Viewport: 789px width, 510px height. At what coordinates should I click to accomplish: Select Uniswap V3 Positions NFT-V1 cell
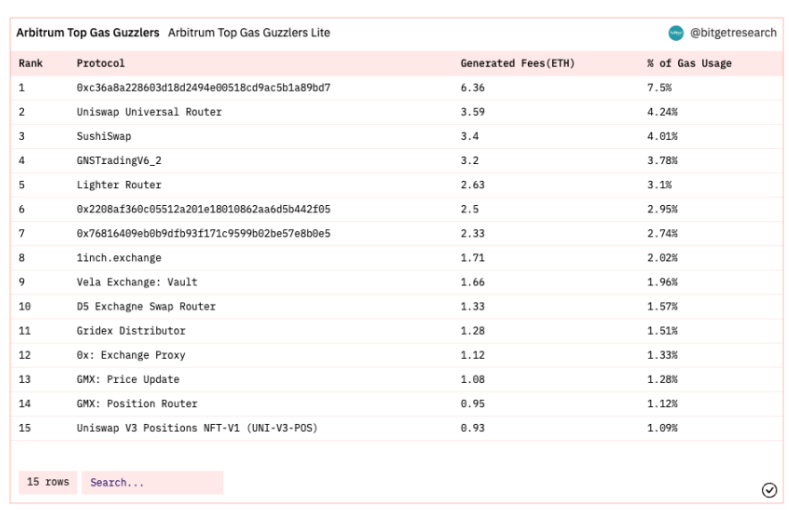pos(197,428)
